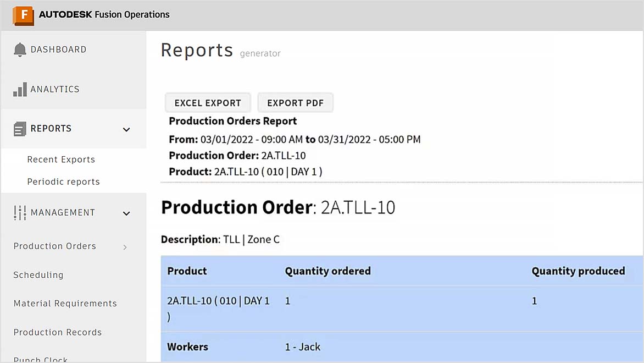The width and height of the screenshot is (644, 363).
Task: Collapse the Management section chevron
Action: [126, 214]
